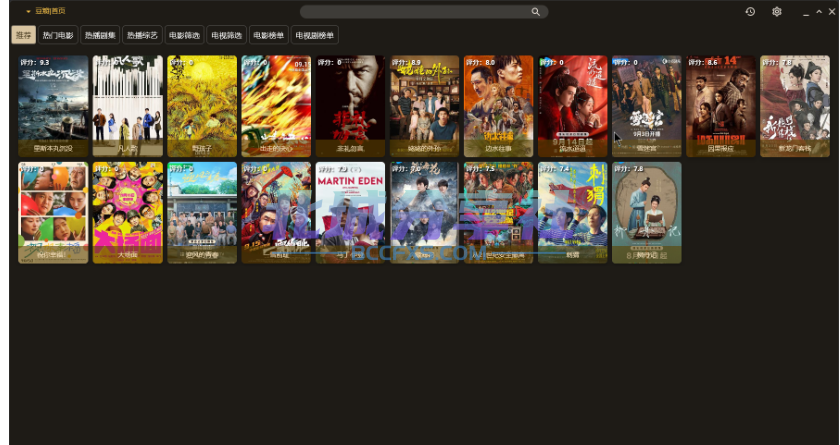The width and height of the screenshot is (840, 445).
Task: Open the 逆风的青春 poster card
Action: click(x=202, y=213)
